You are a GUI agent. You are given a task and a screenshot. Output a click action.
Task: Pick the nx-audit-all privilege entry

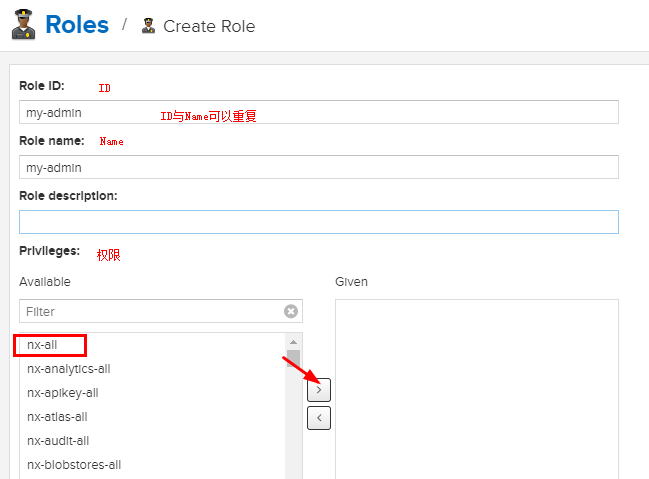[58, 441]
